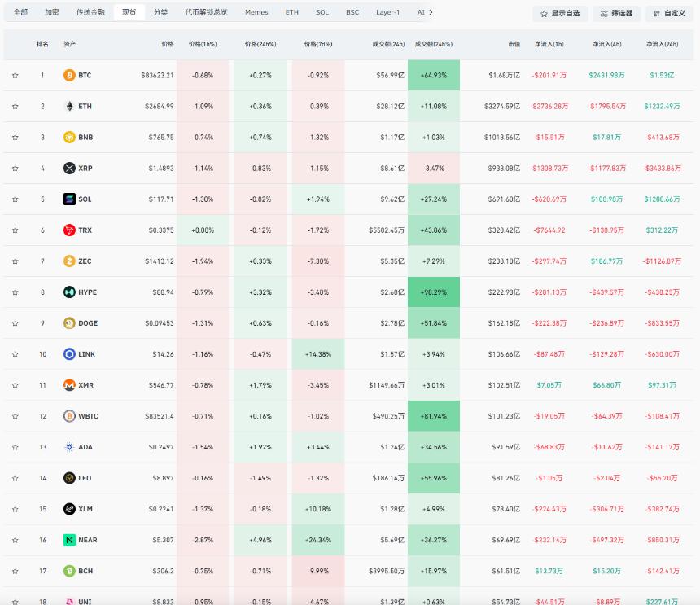Click the LEO coin icon
The width and height of the screenshot is (700, 605).
click(x=69, y=478)
